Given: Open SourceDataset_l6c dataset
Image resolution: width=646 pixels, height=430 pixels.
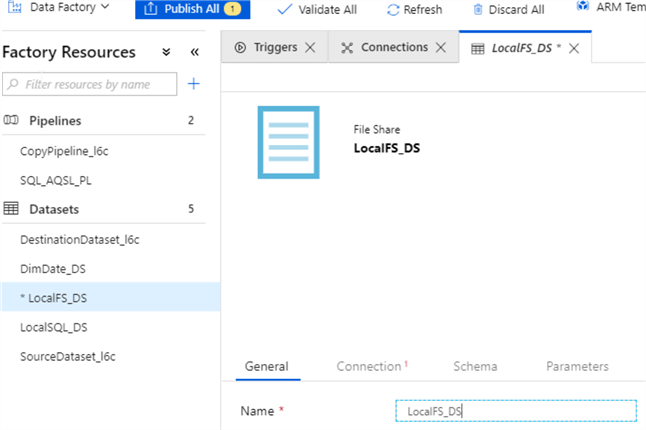Looking at the screenshot, I should click(x=68, y=356).
